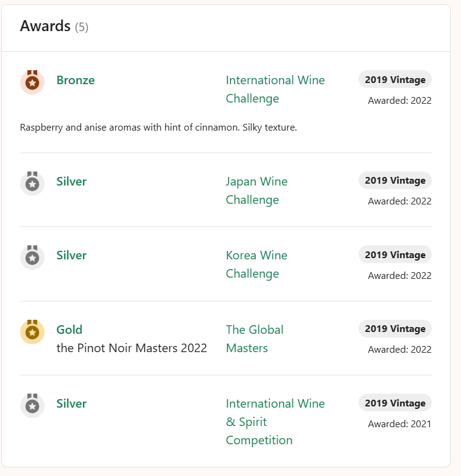
Task: Click the Gold award label
Action: pos(70,330)
